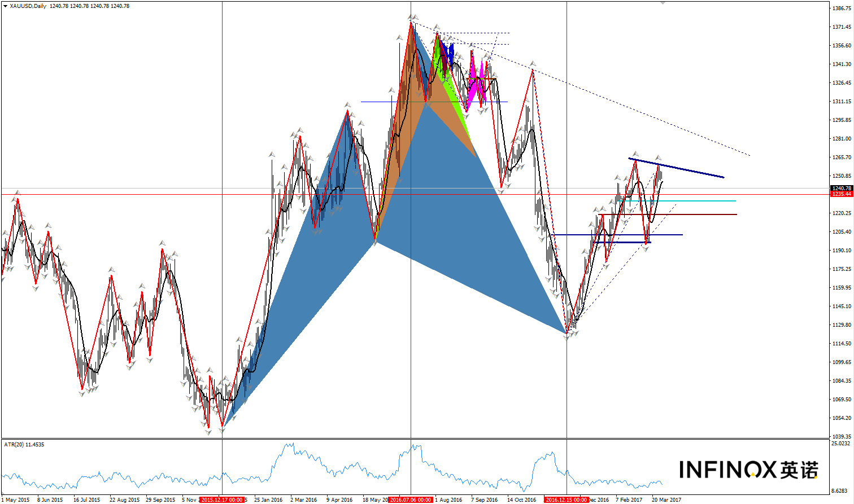Click the 1054.20 price scale value
854x504 pixels.
coord(842,418)
